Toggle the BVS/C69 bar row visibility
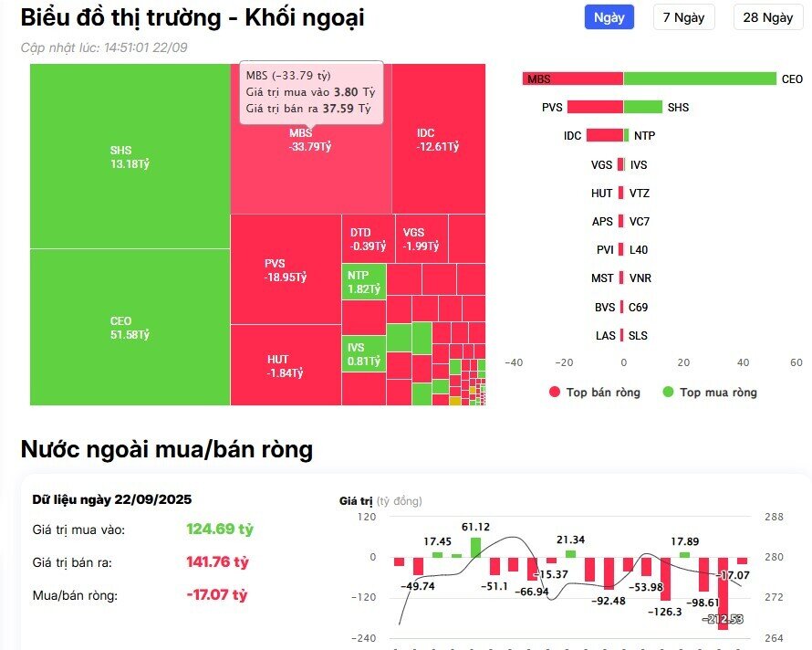This screenshot has width=812, height=650. pyautogui.click(x=620, y=307)
